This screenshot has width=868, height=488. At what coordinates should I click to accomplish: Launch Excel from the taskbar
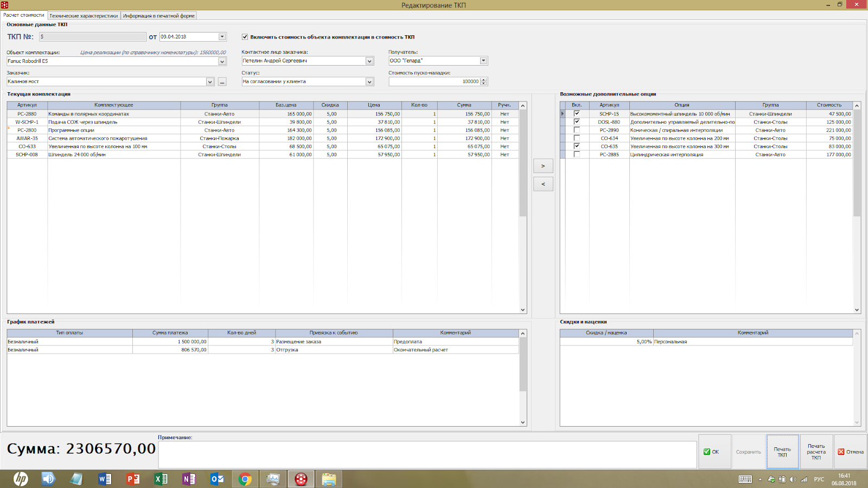click(x=161, y=479)
